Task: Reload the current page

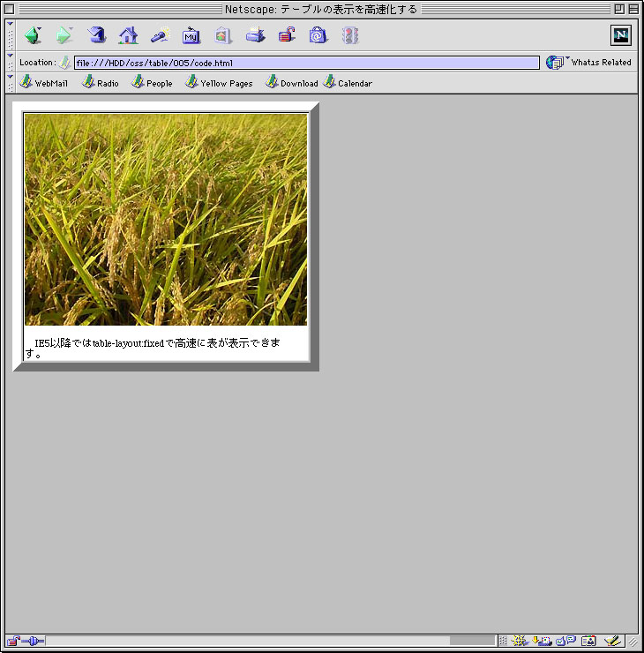Action: coord(96,35)
